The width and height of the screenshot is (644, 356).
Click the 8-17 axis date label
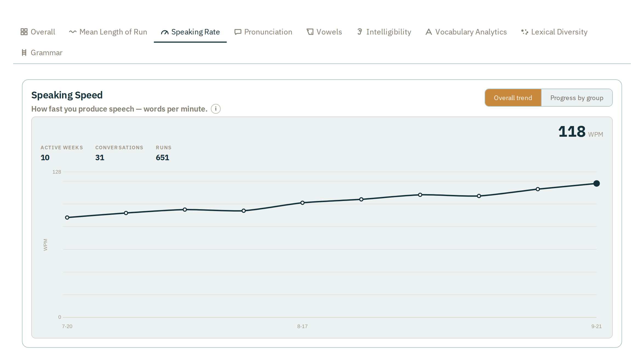point(303,326)
